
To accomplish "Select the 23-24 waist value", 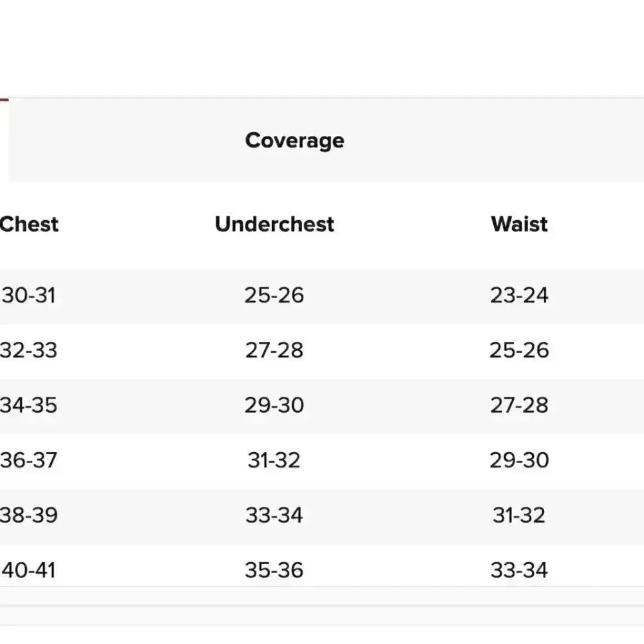I will (519, 296).
